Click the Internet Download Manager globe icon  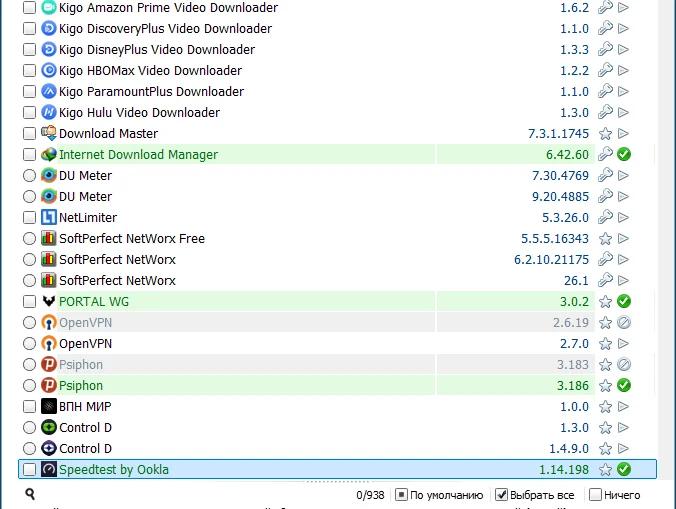pos(49,155)
